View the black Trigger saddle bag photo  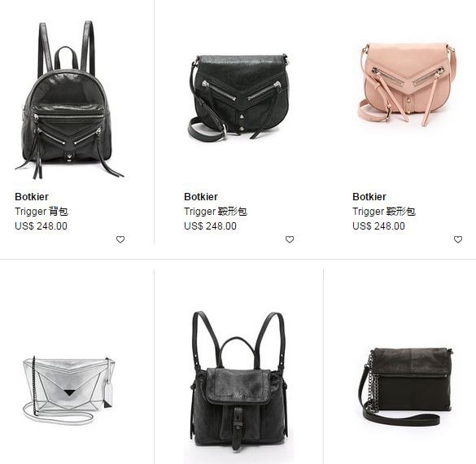(238, 98)
